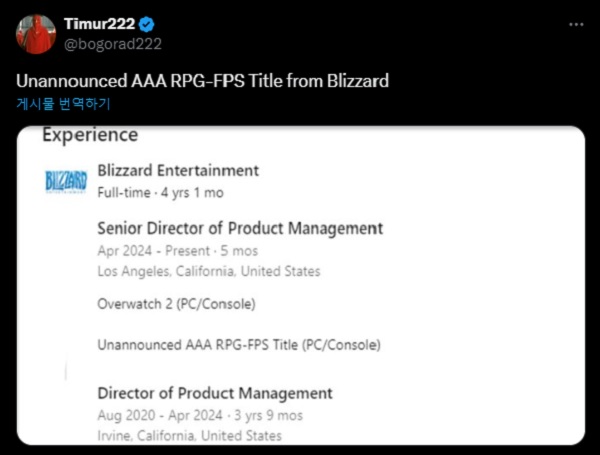Click Senior Director of Product Management title
Viewport: 600px width, 455px height.
point(240,228)
